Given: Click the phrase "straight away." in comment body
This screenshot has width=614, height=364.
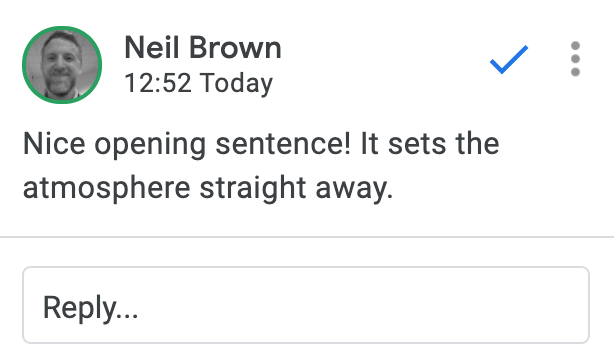Looking at the screenshot, I should (x=296, y=189).
